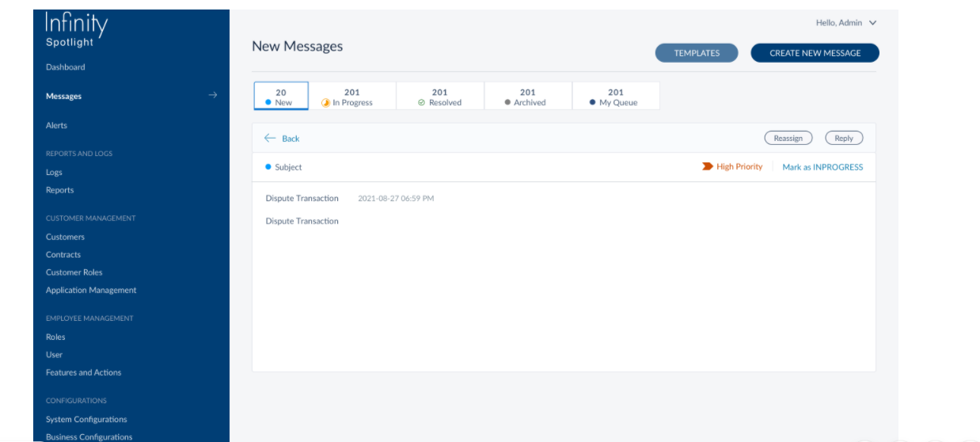Select the New messages tab
The height and width of the screenshot is (442, 980).
[x=280, y=97]
